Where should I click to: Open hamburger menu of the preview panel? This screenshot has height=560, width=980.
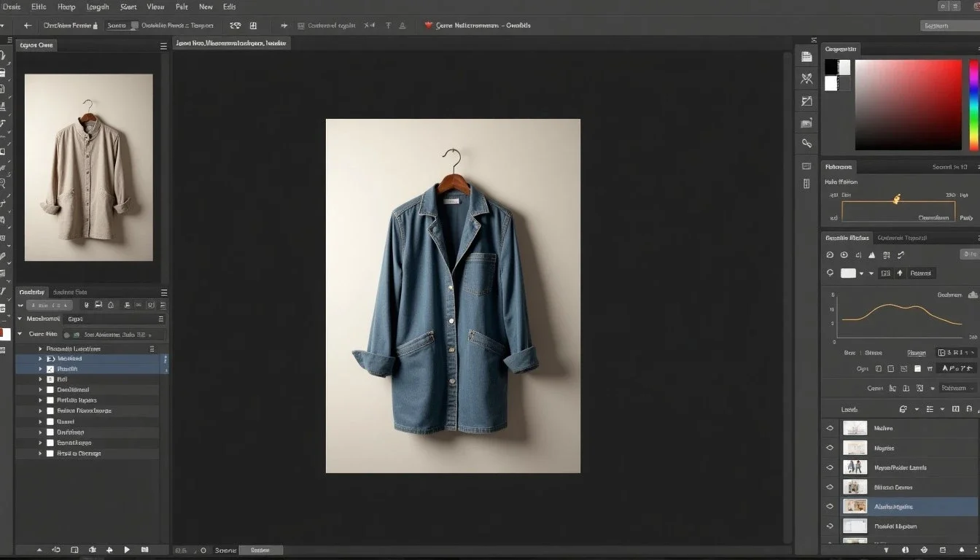(163, 45)
